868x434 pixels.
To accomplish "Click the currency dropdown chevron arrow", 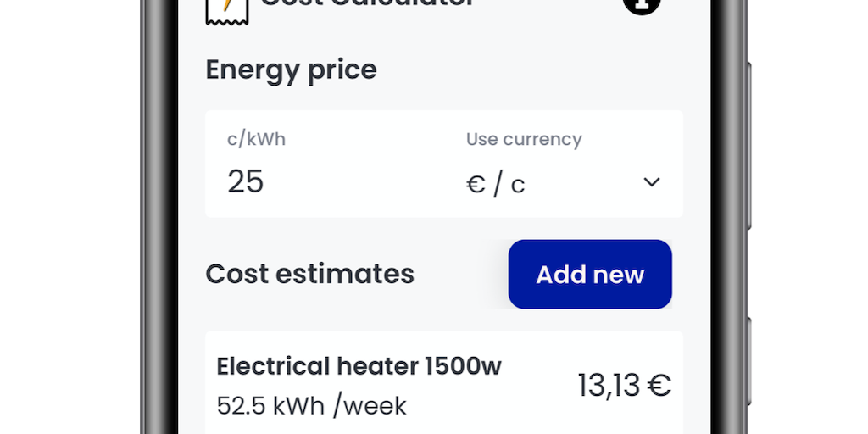I will point(651,182).
